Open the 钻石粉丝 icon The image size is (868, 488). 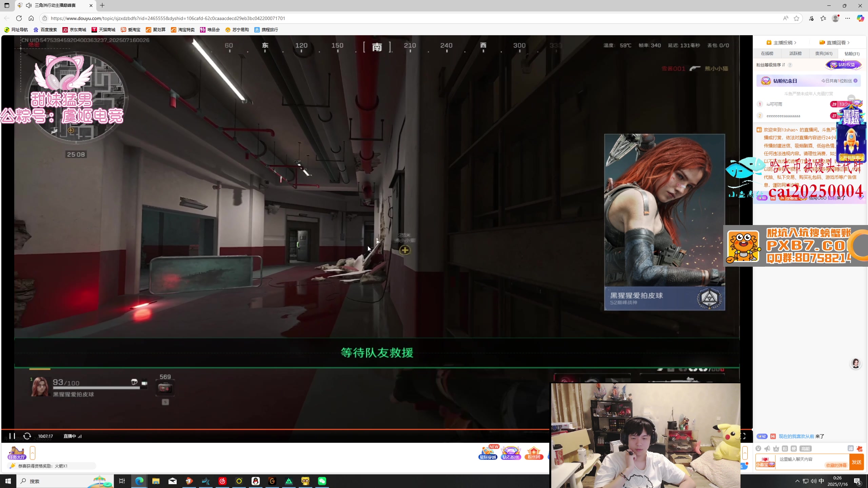click(511, 453)
